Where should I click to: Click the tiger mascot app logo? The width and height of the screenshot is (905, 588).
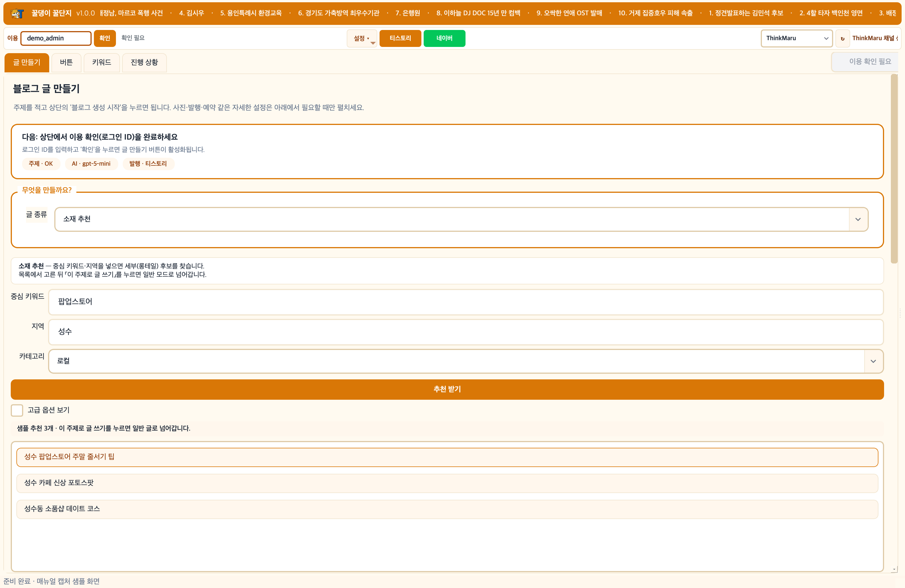pyautogui.click(x=17, y=13)
